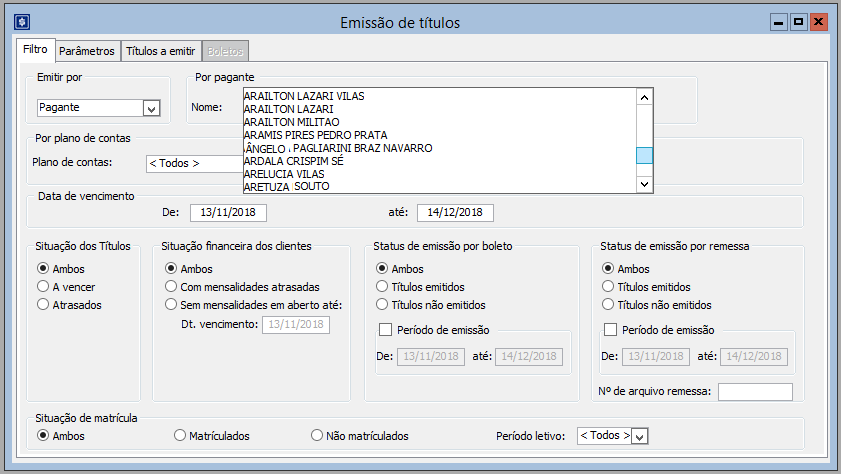Check Período de emissão under remessa status
Image resolution: width=841 pixels, height=474 pixels.
pos(611,330)
